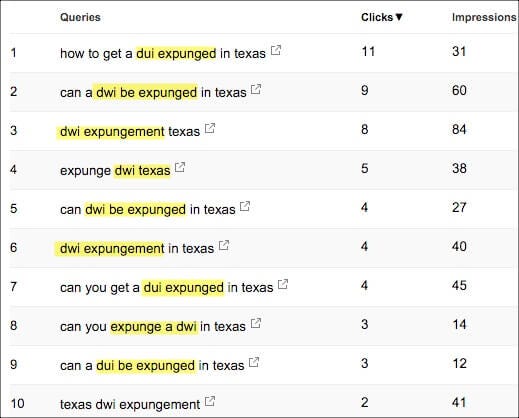Viewport: 519px width, 418px height.
Task: Click external link icon for 'can dwi be expunged in texas'
Action: [x=245, y=206]
